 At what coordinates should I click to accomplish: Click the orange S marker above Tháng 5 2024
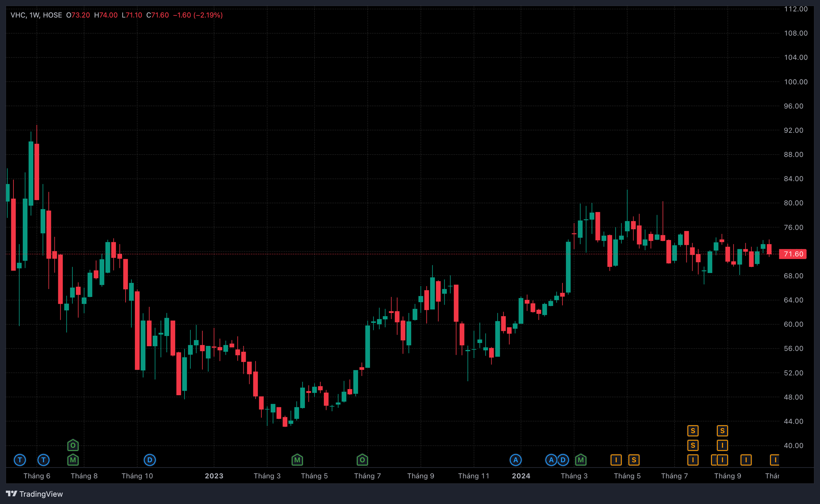(x=634, y=460)
